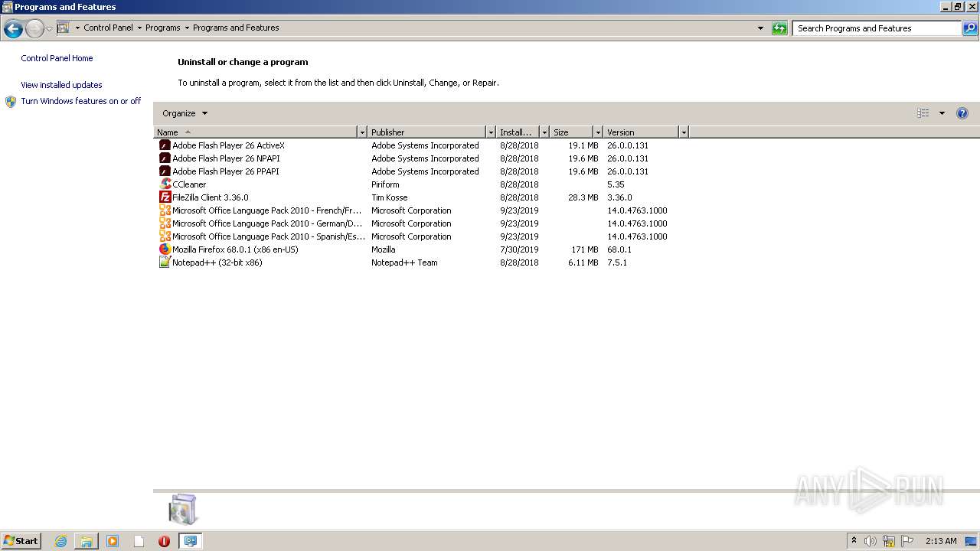Open Turn Windows features on or off

[80, 101]
